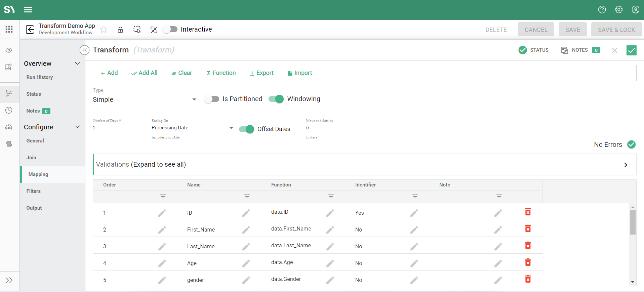Toggle the Interactive switch
644x292 pixels.
click(170, 30)
